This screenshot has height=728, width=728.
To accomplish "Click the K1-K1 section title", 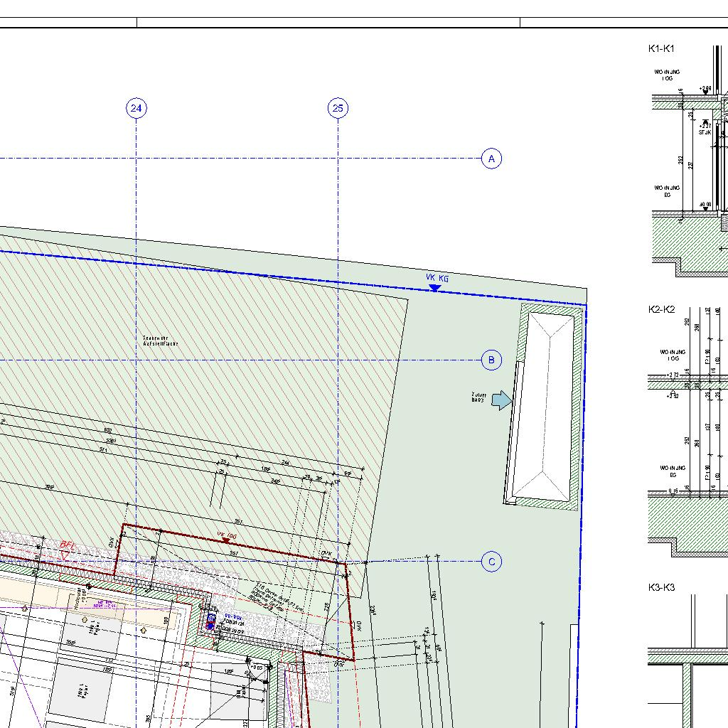I will point(661,48).
